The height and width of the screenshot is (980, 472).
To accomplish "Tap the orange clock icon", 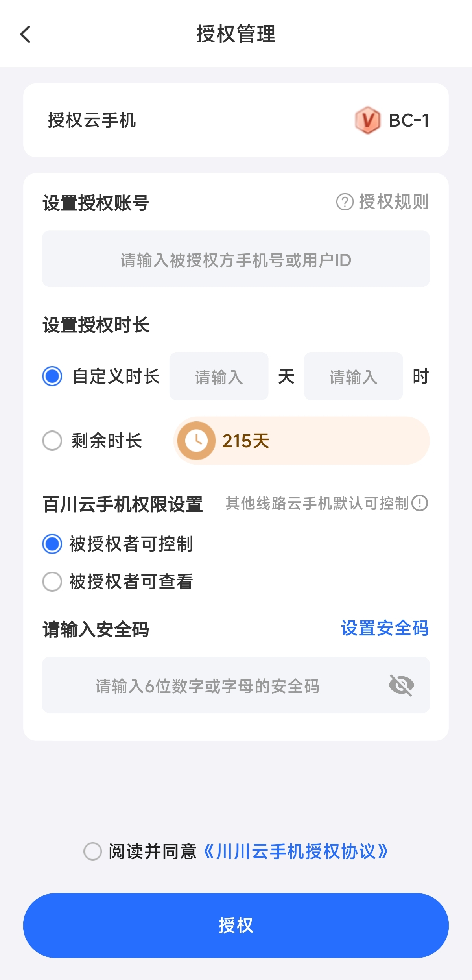I will 196,441.
